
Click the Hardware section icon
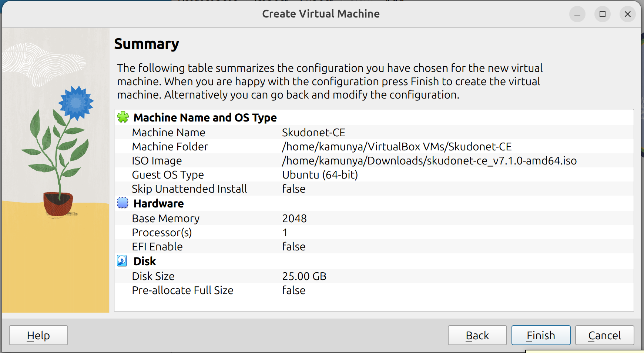[122, 203]
